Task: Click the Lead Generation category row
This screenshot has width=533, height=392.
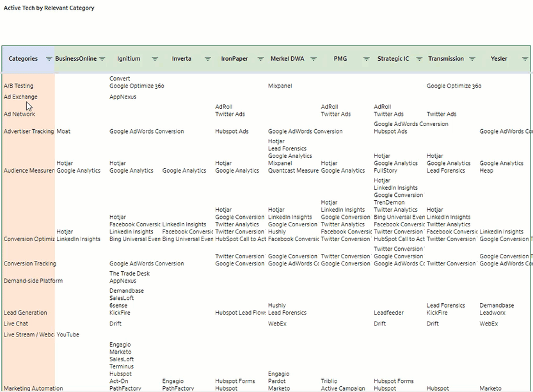Action: [x=25, y=313]
